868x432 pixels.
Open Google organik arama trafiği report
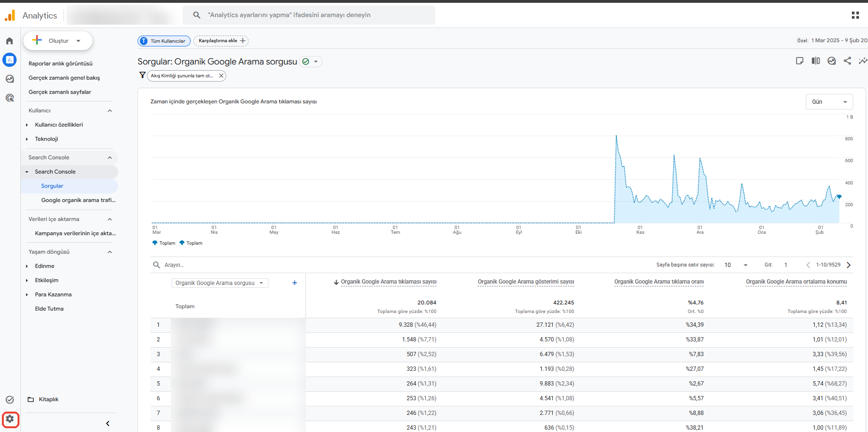tap(78, 200)
